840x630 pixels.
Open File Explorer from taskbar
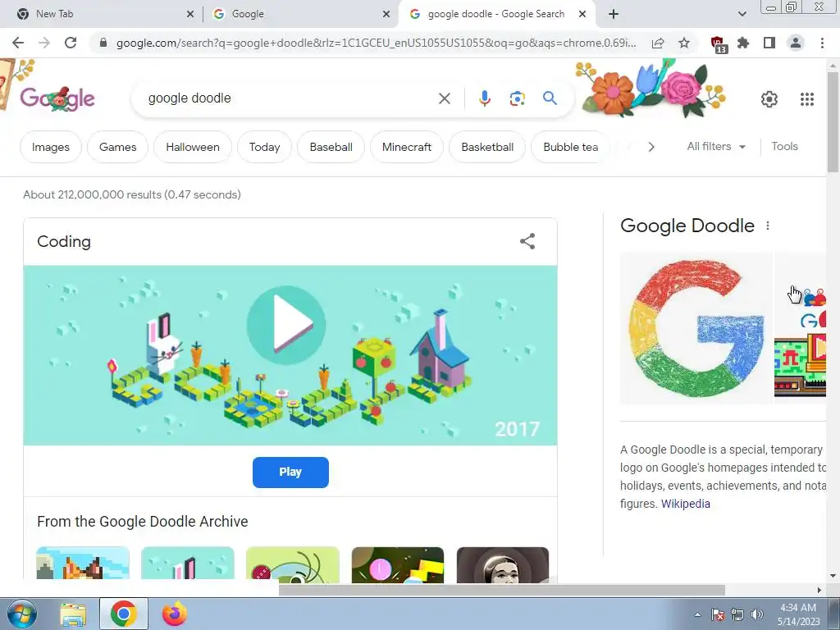point(73,614)
